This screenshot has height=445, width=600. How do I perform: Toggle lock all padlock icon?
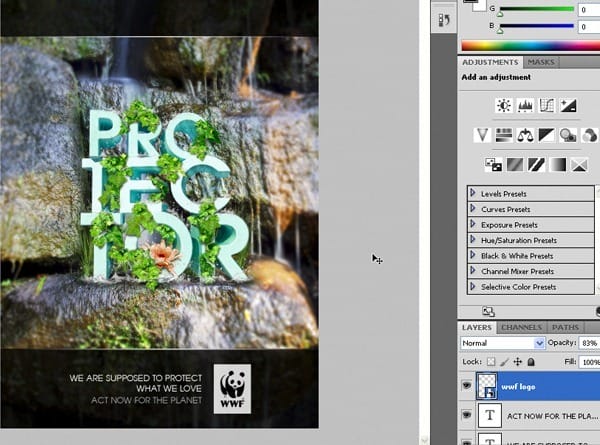click(x=531, y=362)
